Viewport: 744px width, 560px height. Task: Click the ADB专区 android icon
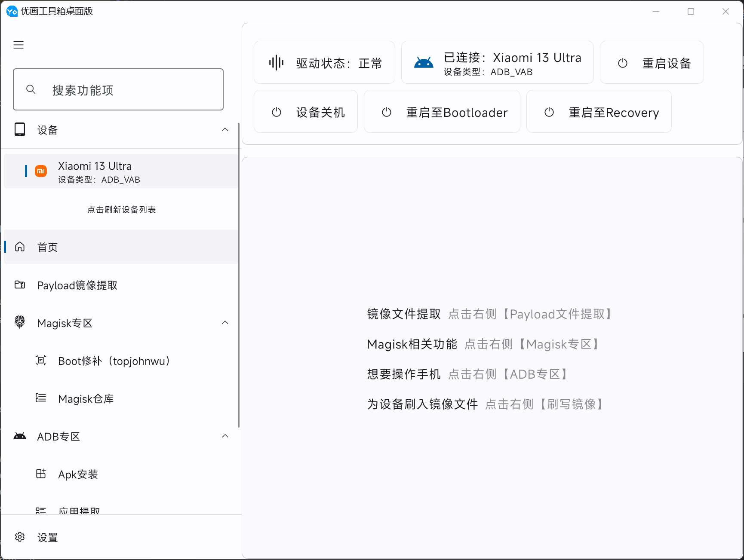pyautogui.click(x=20, y=436)
